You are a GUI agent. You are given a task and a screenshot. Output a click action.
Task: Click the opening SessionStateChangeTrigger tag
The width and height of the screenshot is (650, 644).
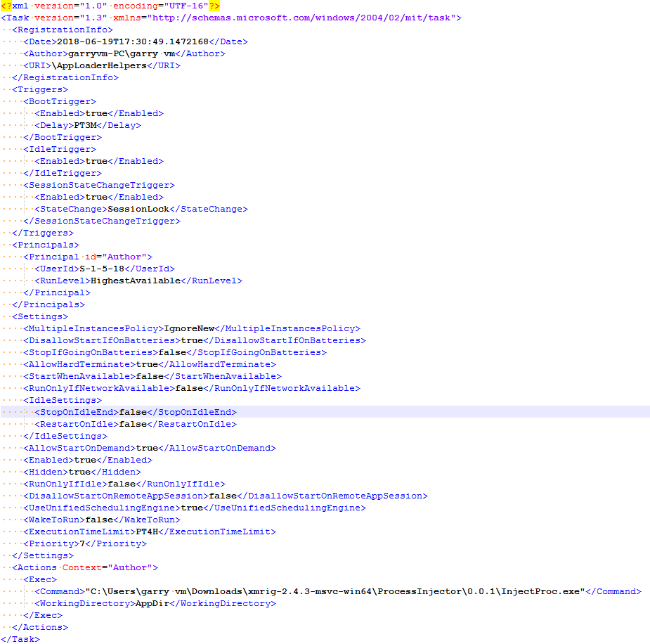click(99, 186)
